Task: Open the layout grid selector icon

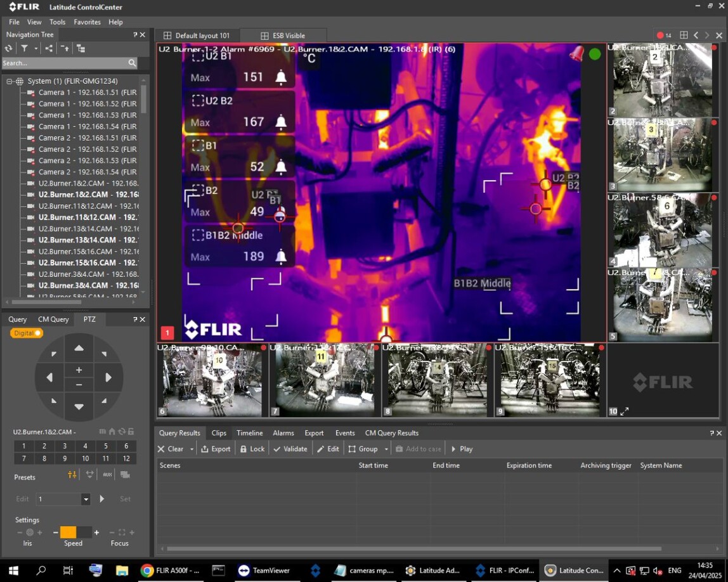Action: click(x=684, y=36)
